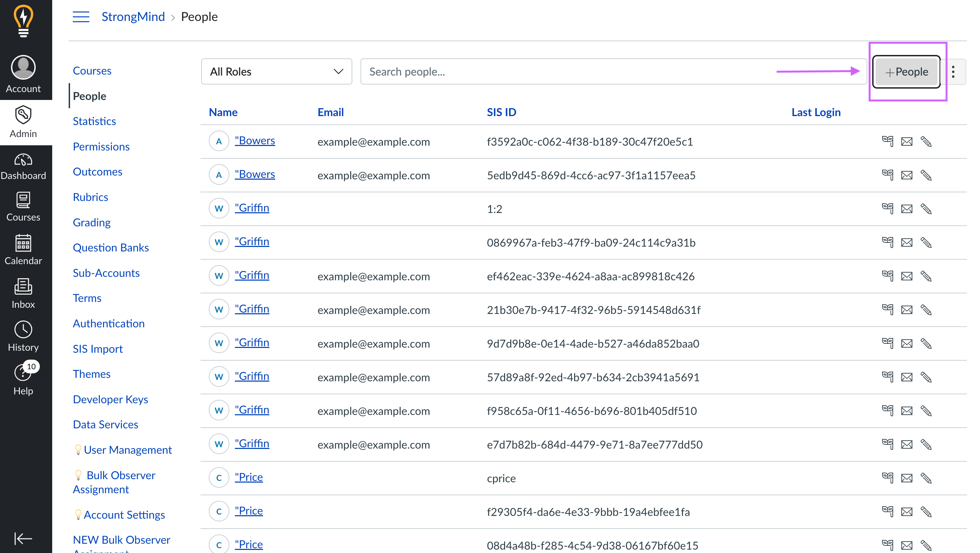Act as user for Bowers with SIS ID 5edb9d45

(x=888, y=175)
